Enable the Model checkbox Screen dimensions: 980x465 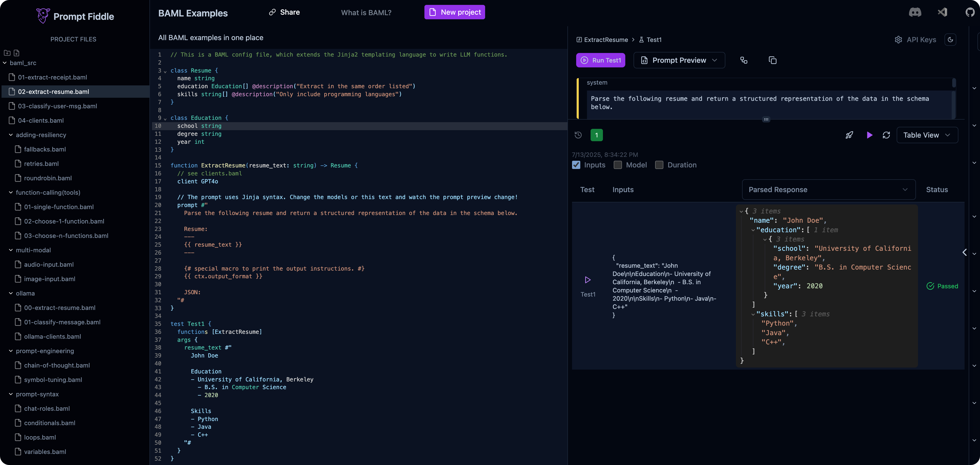[618, 165]
